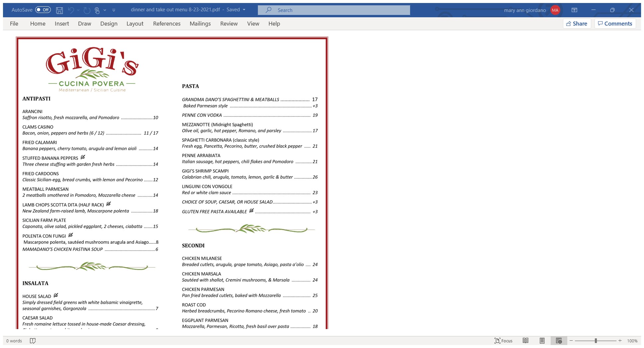
Task: Enable Focus mode in status bar
Action: point(503,341)
